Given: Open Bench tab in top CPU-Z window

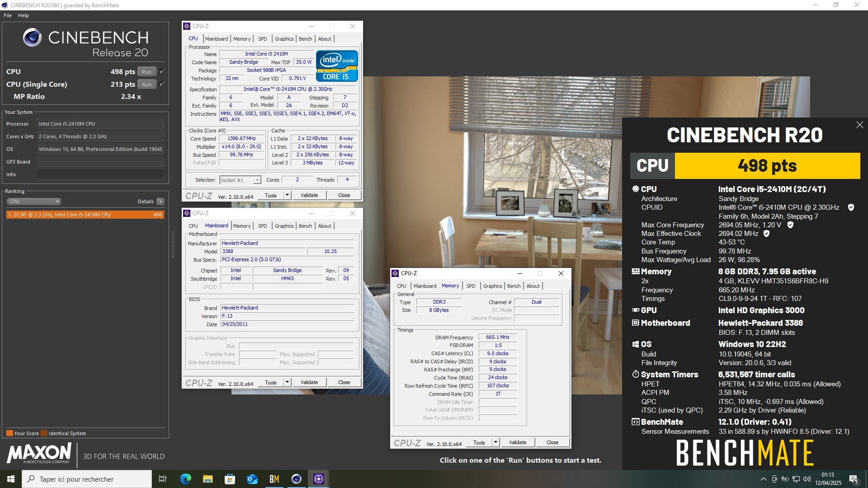Looking at the screenshot, I should [306, 39].
